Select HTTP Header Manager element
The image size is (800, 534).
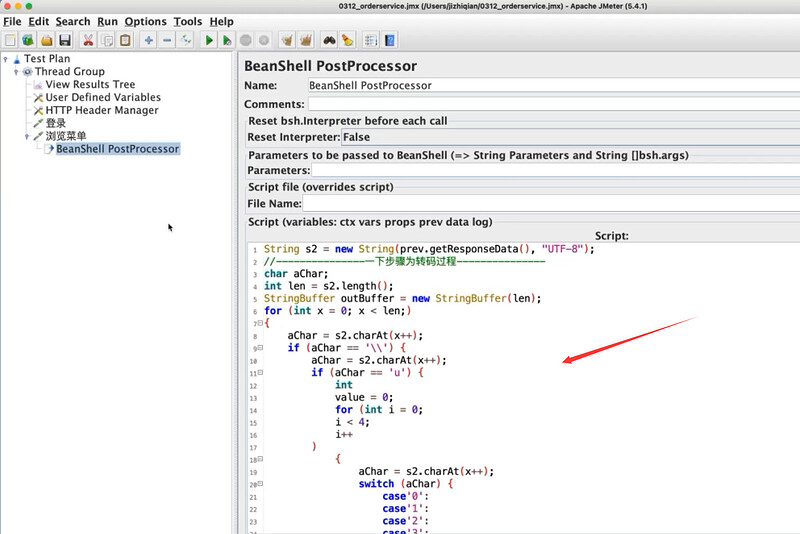coord(102,110)
